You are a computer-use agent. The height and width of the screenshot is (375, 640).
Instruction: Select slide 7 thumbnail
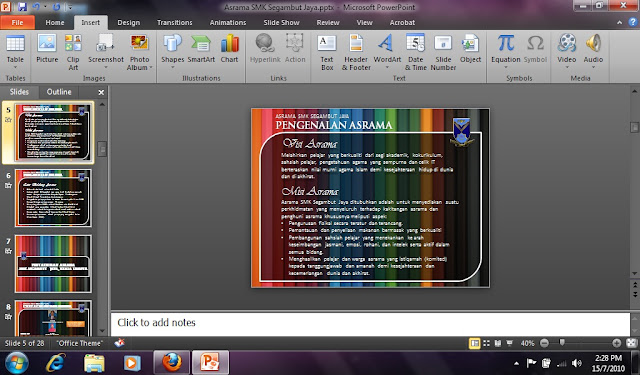pyautogui.click(x=53, y=264)
